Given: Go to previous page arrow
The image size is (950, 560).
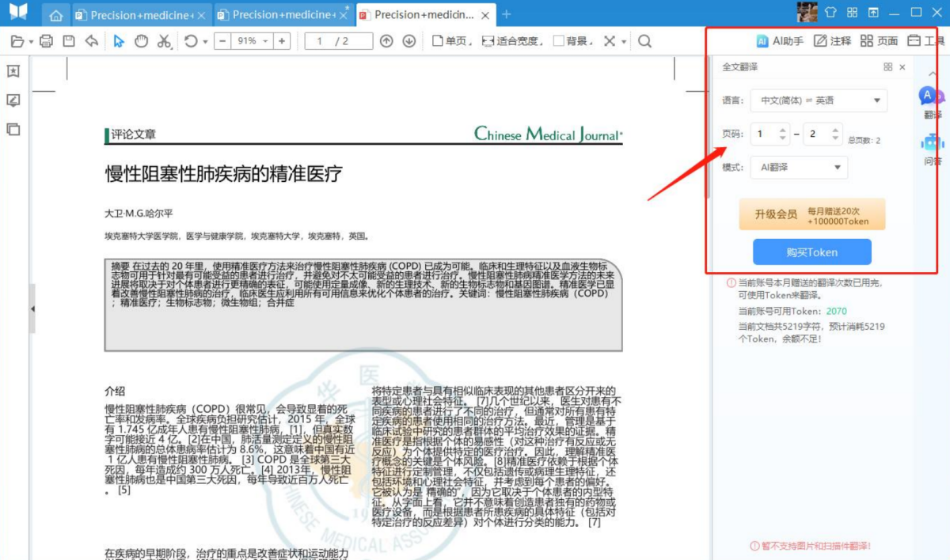Looking at the screenshot, I should (386, 41).
